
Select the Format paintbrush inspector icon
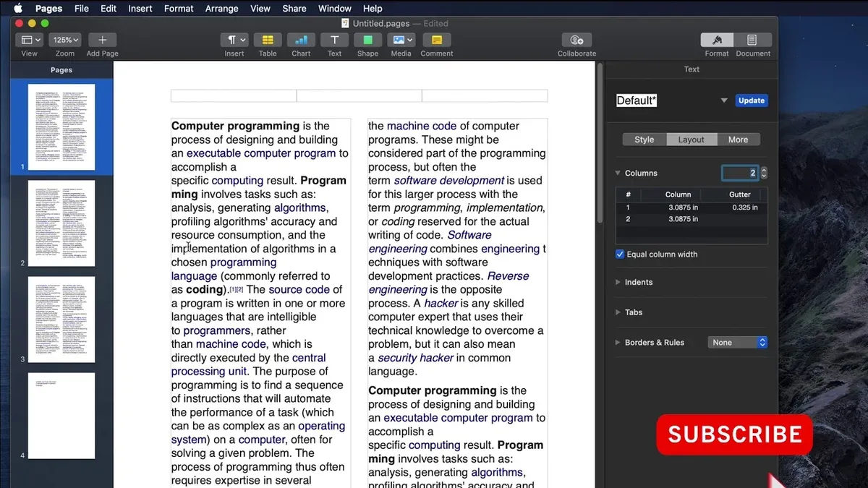(718, 40)
